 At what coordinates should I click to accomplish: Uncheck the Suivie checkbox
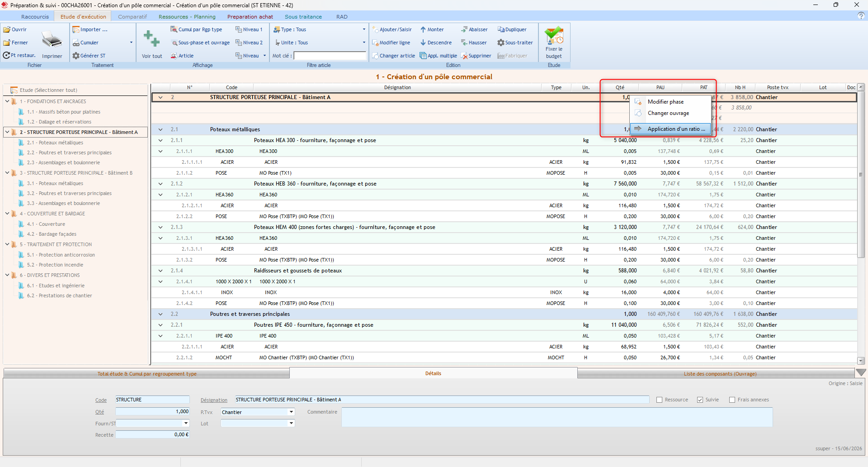[x=700, y=400]
